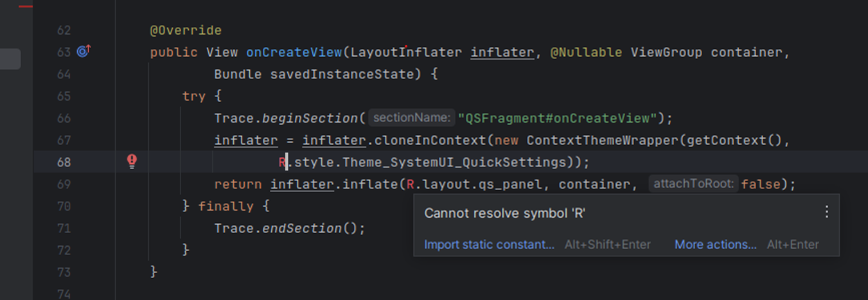The width and height of the screenshot is (868, 300).
Task: Click Theme_SystemUI_QuickSettings on line 68
Action: click(456, 162)
